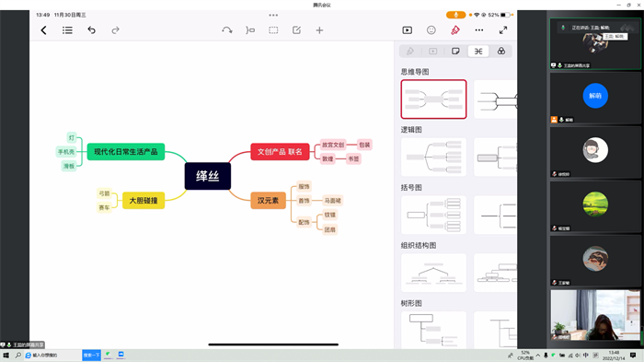Pick the first 树形图 structure thumbnail

(433, 330)
